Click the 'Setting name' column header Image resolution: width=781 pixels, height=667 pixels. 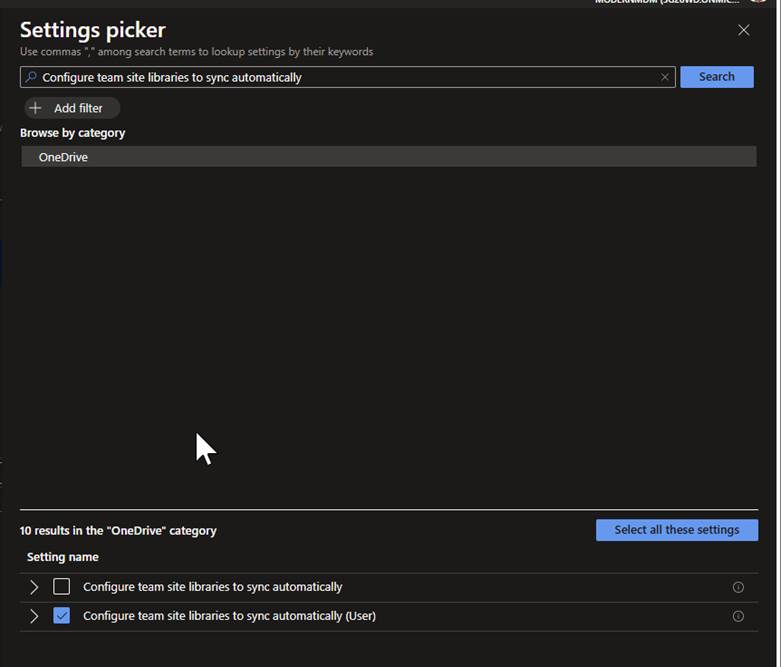click(62, 557)
